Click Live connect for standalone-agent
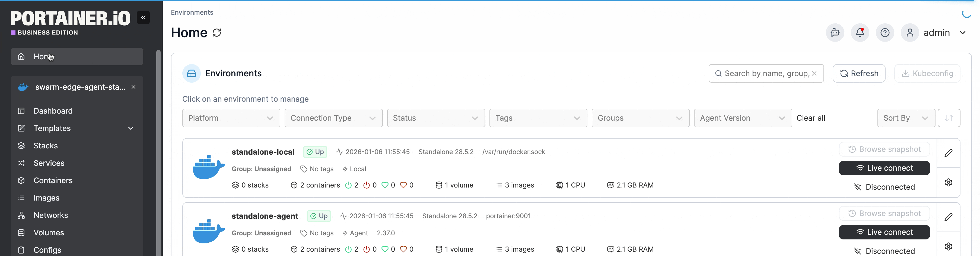The width and height of the screenshot is (980, 256). coord(884,232)
